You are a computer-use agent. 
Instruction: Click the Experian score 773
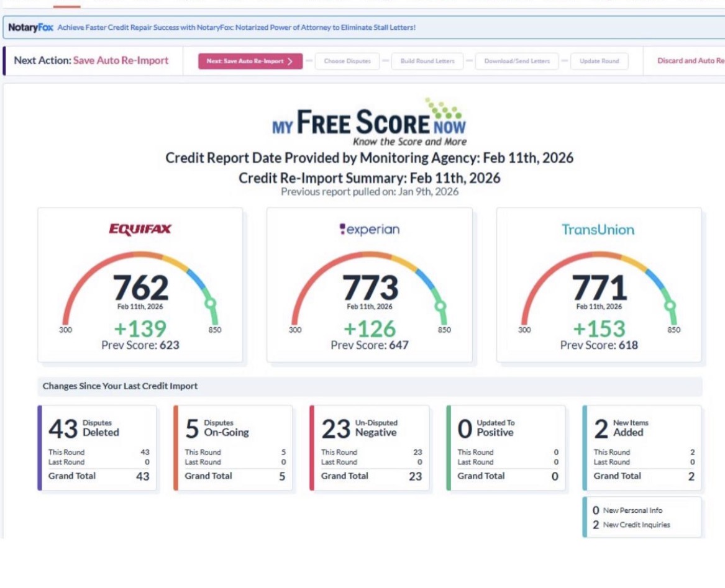370,288
